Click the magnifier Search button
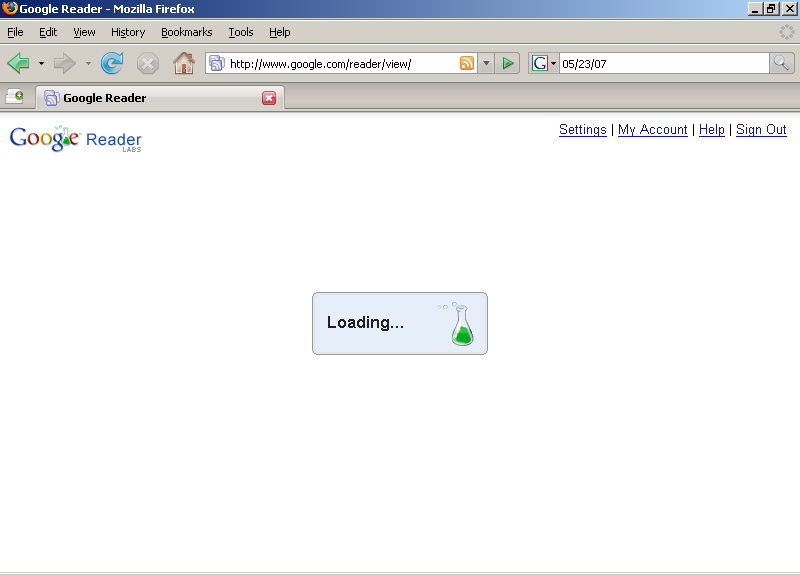 tap(782, 63)
